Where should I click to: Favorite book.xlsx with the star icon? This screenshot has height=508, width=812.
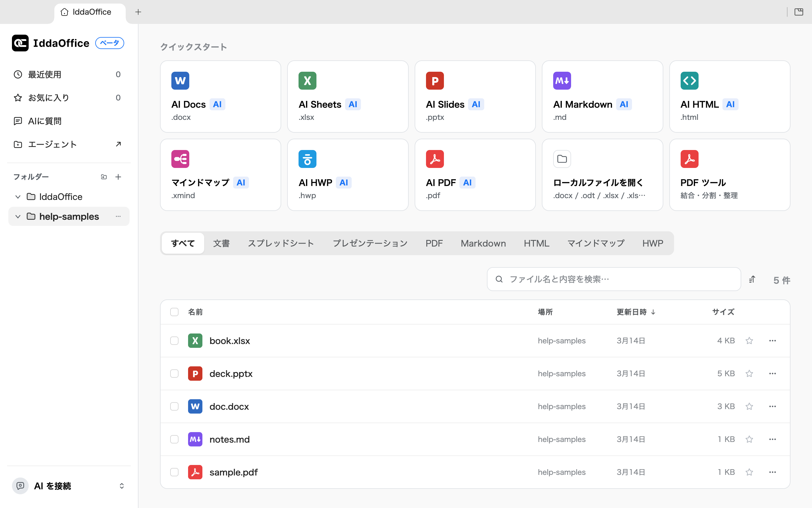(749, 341)
